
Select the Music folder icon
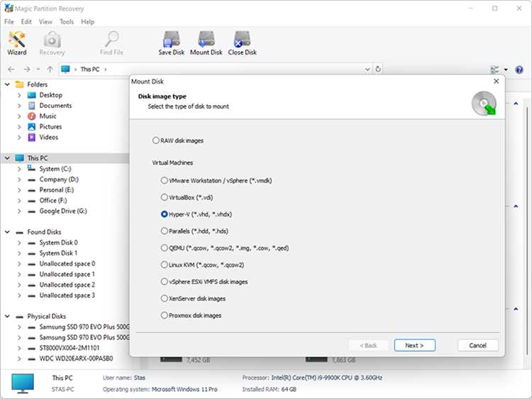(x=31, y=116)
